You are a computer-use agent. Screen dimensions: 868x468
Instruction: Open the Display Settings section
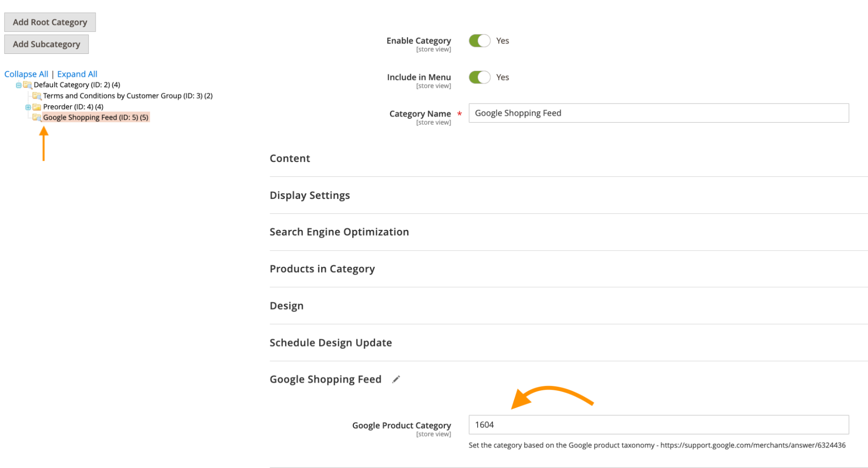(x=310, y=196)
